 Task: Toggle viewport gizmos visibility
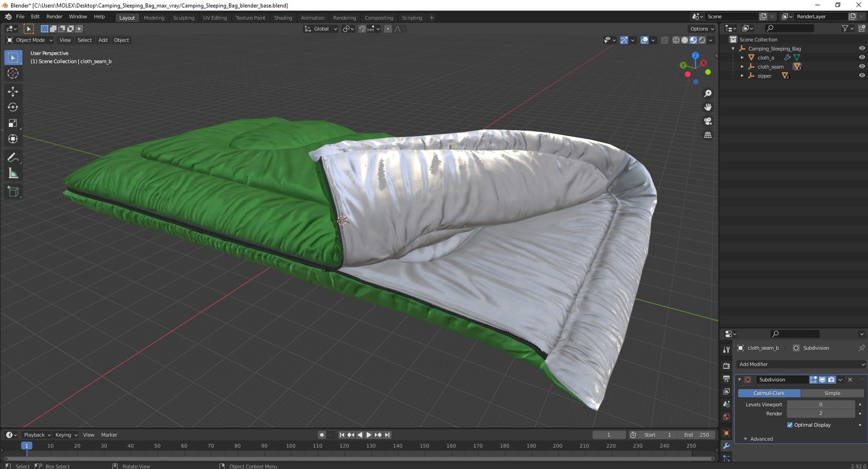[624, 40]
